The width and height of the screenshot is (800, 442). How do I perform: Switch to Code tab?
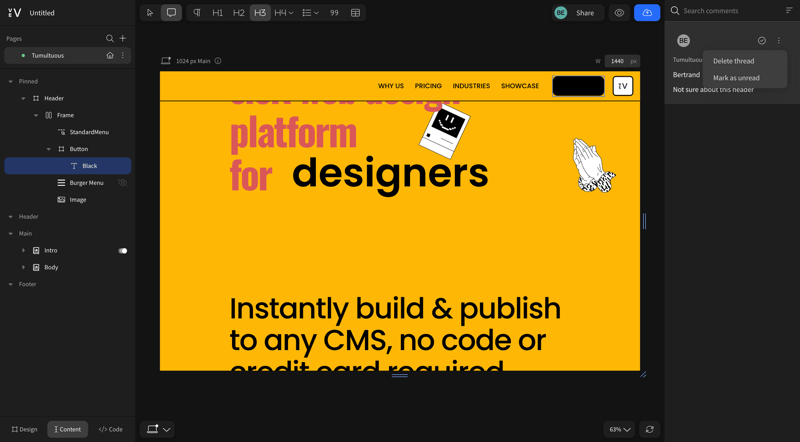click(110, 429)
